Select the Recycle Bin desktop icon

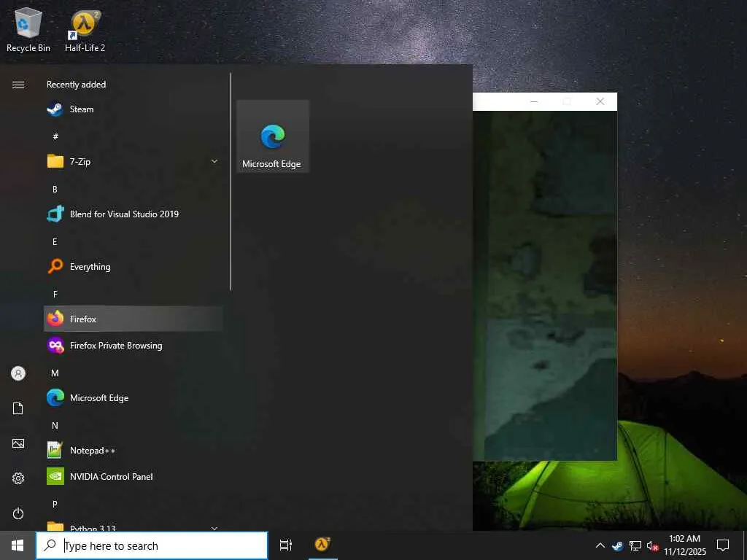tap(28, 30)
